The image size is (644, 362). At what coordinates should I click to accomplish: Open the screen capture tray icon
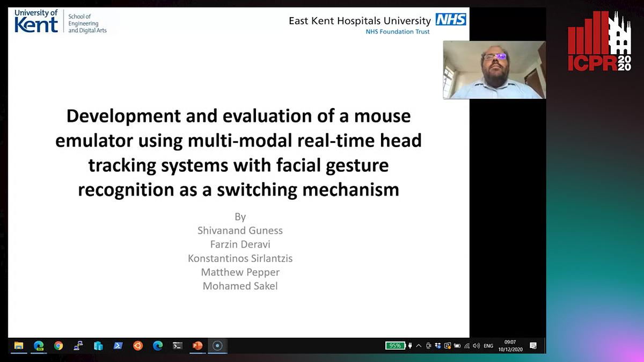[447, 346]
